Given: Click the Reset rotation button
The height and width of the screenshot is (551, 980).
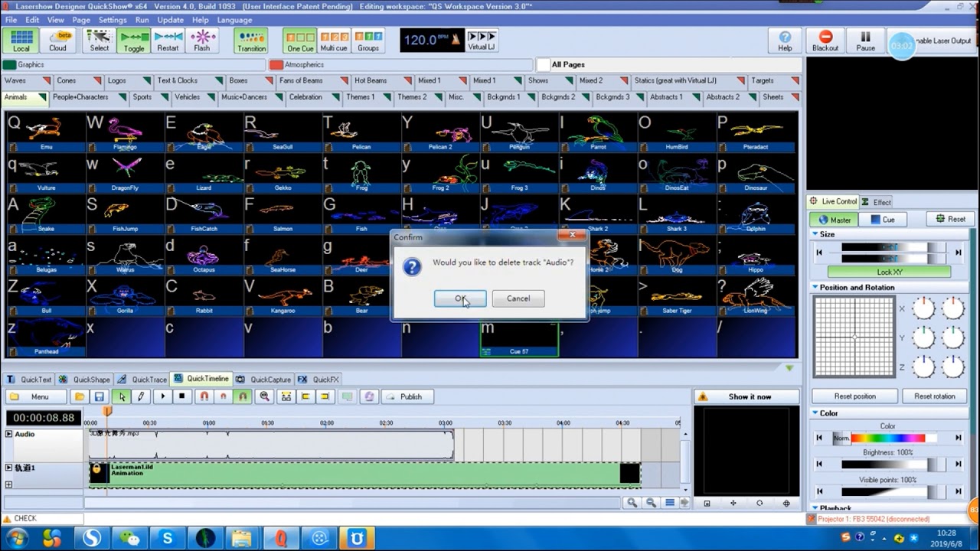Looking at the screenshot, I should pos(934,396).
